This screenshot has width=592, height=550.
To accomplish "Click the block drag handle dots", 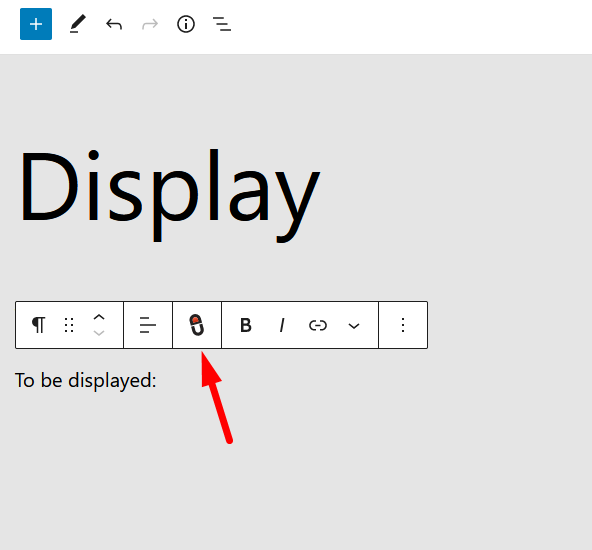I will 69,325.
